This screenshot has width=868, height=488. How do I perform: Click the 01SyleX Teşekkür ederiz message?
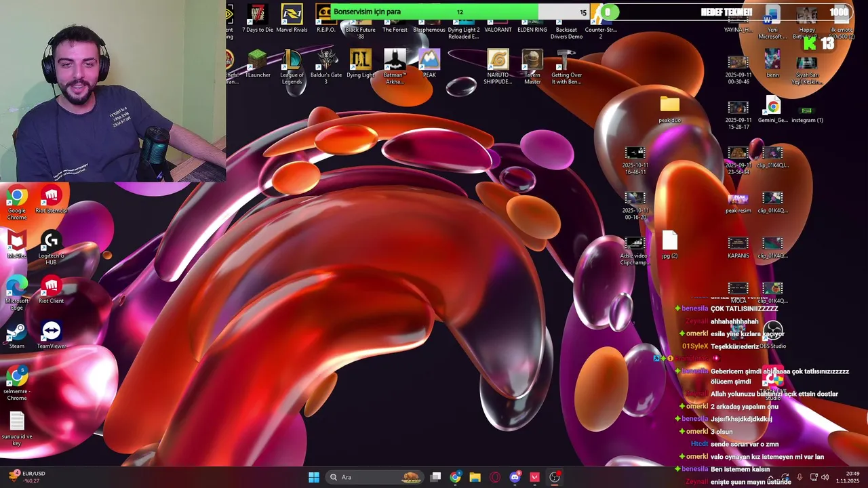coord(720,346)
